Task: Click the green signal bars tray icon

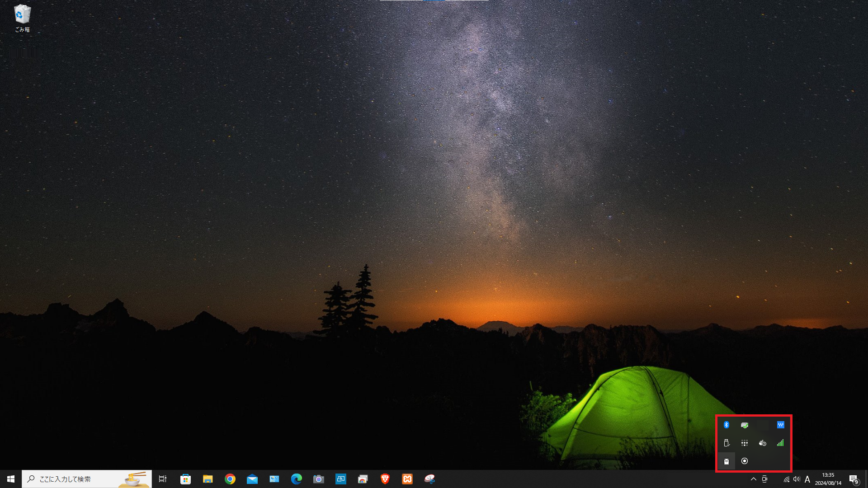Action: (781, 443)
